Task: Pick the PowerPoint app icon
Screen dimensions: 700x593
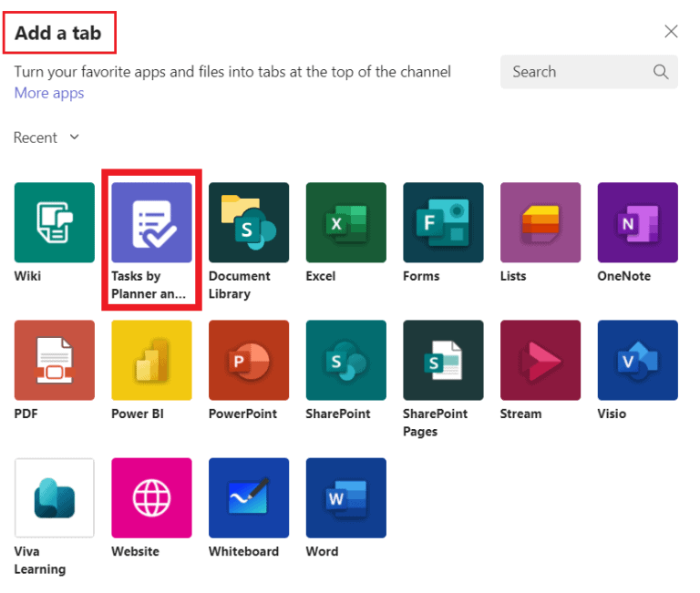Action: (249, 360)
